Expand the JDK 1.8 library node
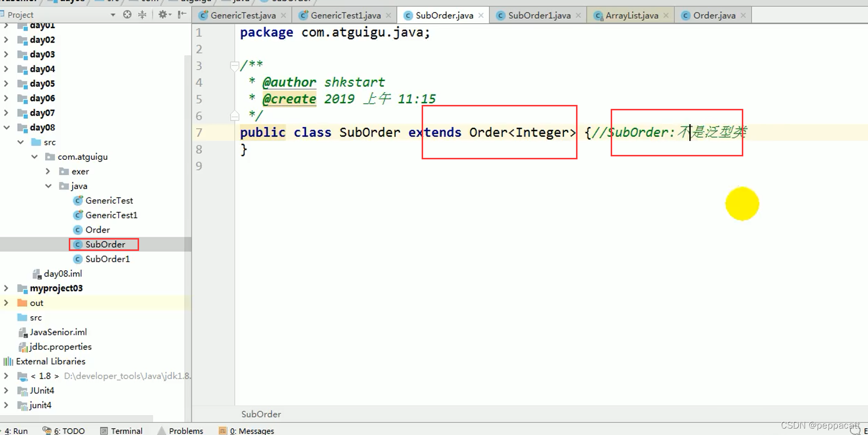868x435 pixels. point(6,376)
